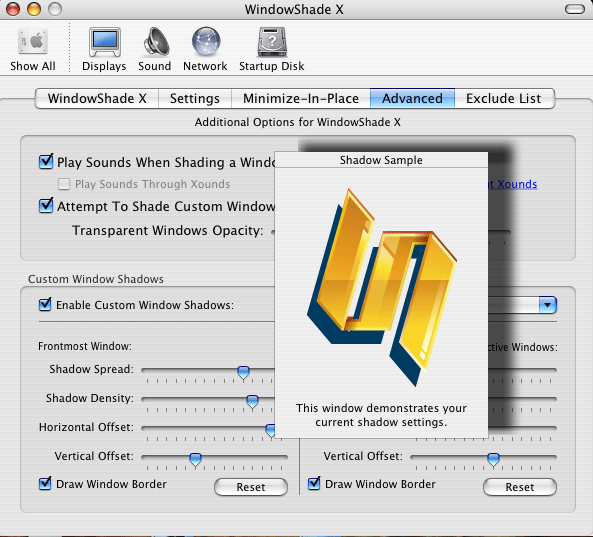Switch to the WindowShade X tab
Screen dimensions: 593x537
point(97,98)
